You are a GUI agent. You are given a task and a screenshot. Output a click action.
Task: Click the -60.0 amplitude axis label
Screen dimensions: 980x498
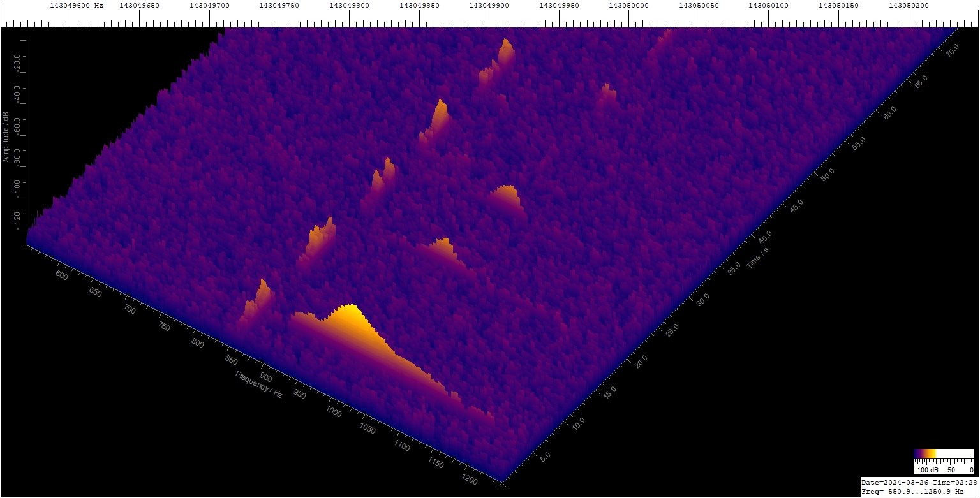[17, 126]
